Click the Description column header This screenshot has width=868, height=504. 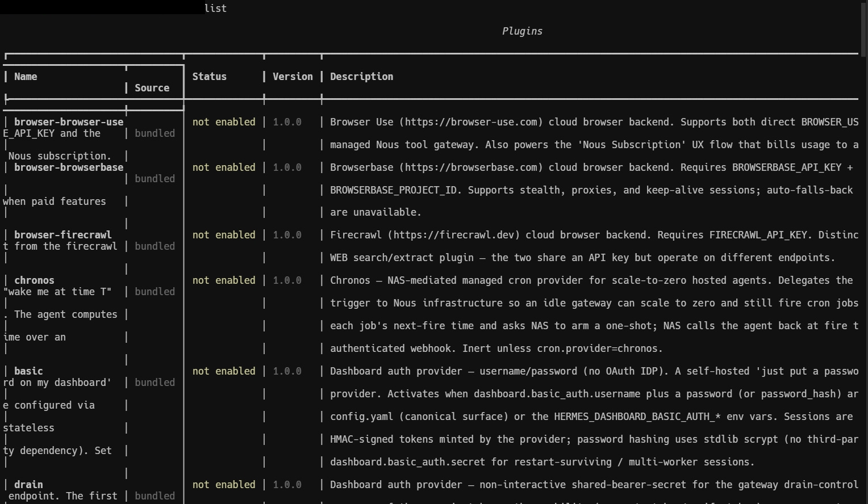point(361,77)
